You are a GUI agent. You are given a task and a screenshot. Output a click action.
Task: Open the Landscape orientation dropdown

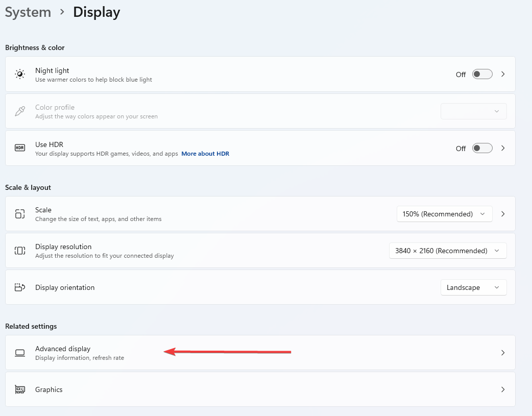[x=473, y=287]
